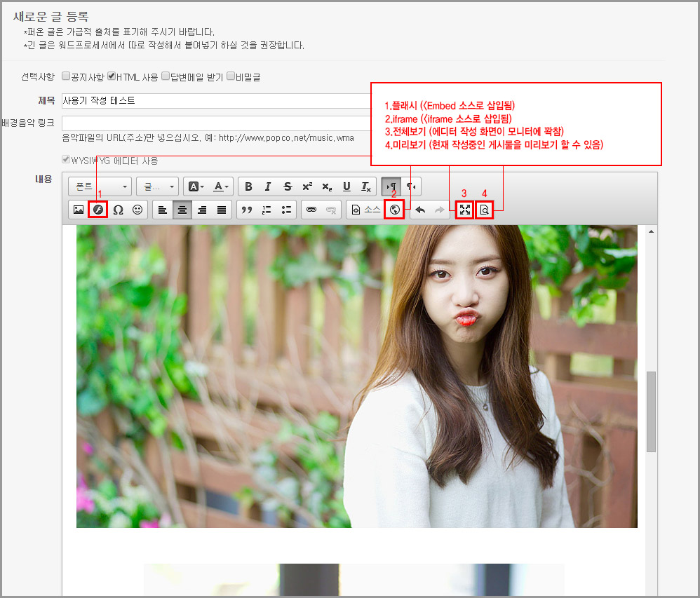Image resolution: width=700 pixels, height=598 pixels.
Task: Toggle bold formatting
Action: pyautogui.click(x=248, y=186)
